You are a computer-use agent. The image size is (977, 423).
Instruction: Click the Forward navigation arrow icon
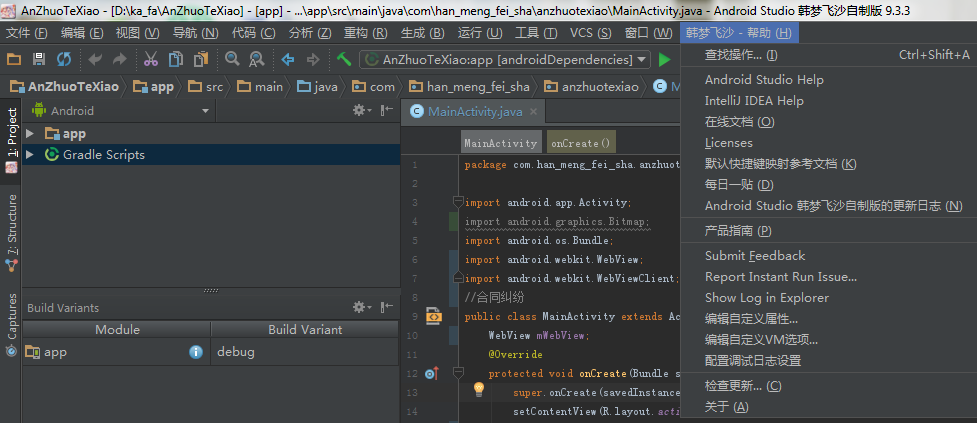tap(313, 60)
